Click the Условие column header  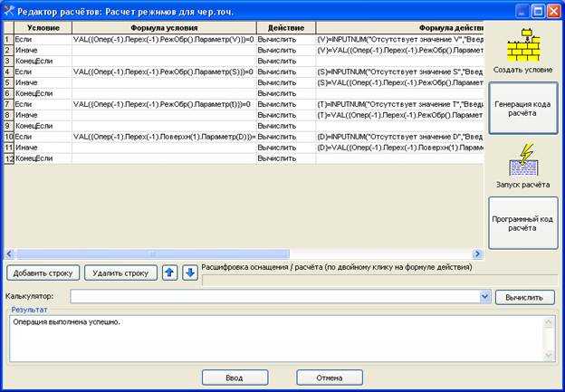(x=43, y=28)
